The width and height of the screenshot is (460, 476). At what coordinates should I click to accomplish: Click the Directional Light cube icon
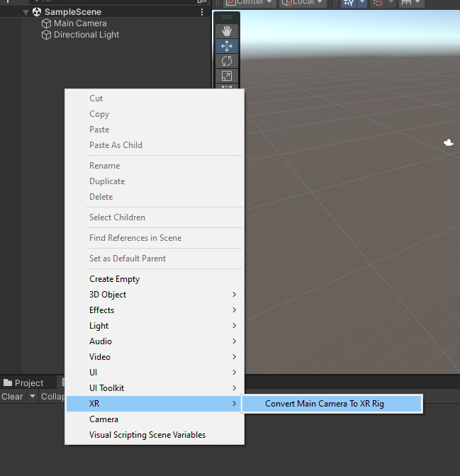point(46,35)
